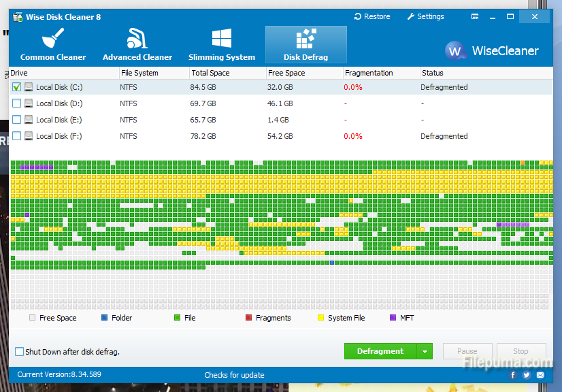This screenshot has width=562, height=392.
Task: Enable Shut Down after disk defrag
Action: coord(20,352)
